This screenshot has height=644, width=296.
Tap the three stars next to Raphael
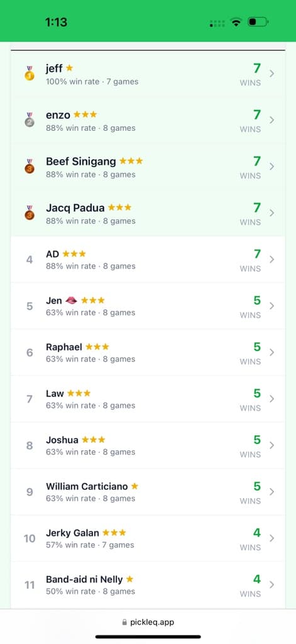(x=97, y=347)
